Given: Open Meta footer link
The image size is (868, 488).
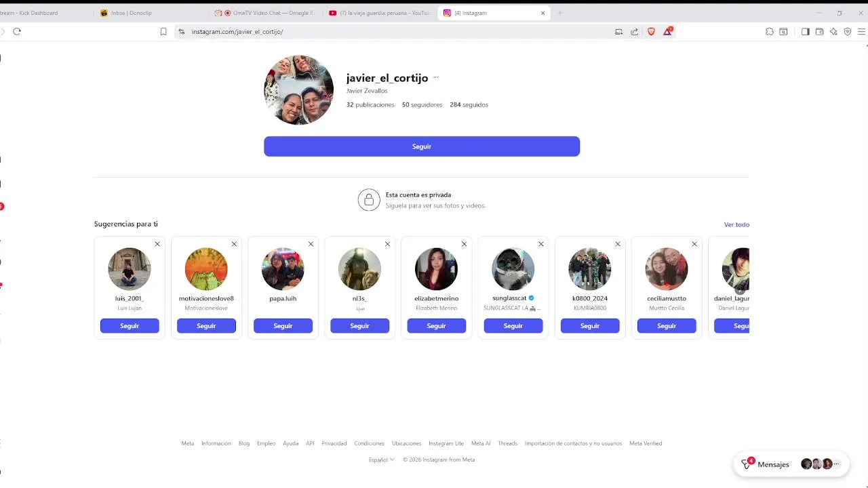Looking at the screenshot, I should pos(187,443).
